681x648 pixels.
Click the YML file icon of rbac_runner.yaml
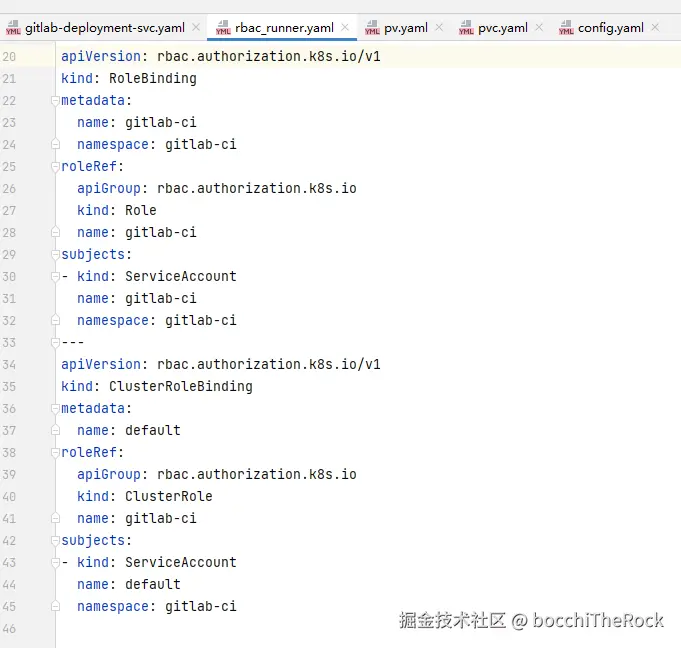[x=223, y=28]
